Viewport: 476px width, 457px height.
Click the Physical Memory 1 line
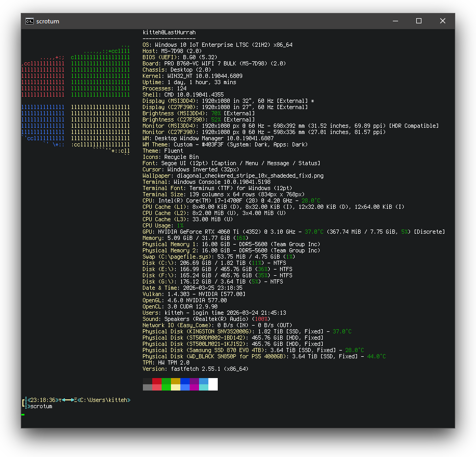[231, 244]
